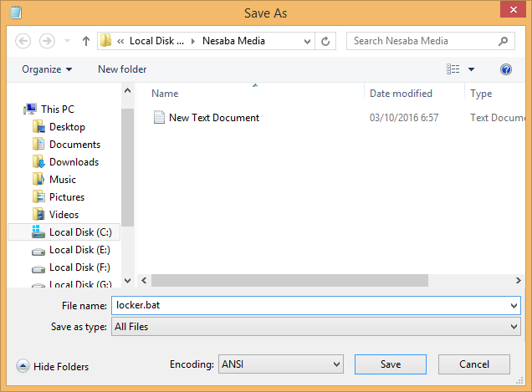
Task: Select New Text Document file
Action: [214, 118]
